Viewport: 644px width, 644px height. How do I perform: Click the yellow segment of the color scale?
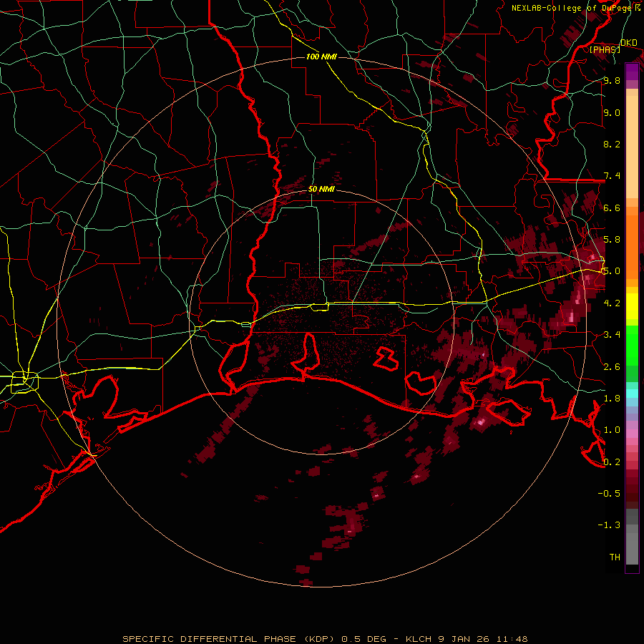click(x=632, y=306)
